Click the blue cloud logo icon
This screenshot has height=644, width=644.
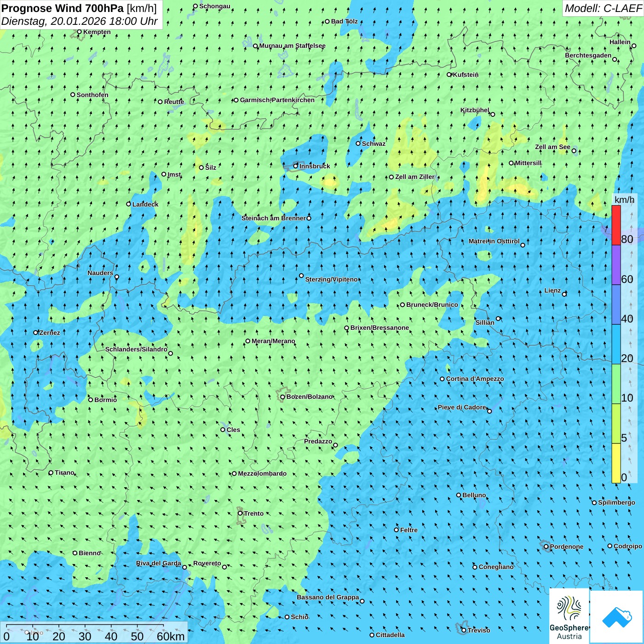click(x=617, y=617)
